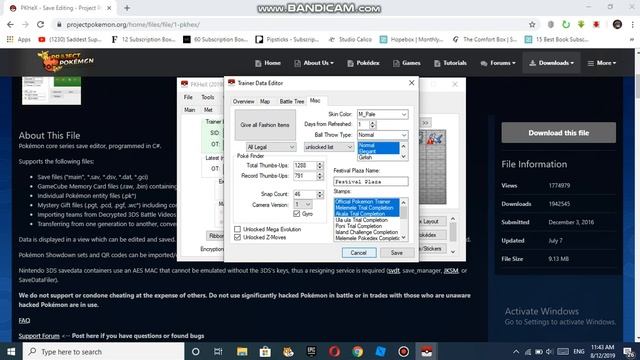Select PKHeX Poké Ball taskbar icon
This screenshot has width=640, height=360.
[427, 351]
